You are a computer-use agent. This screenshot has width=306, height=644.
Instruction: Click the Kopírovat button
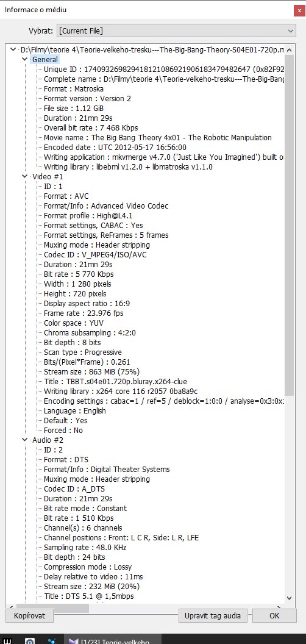[x=29, y=616]
